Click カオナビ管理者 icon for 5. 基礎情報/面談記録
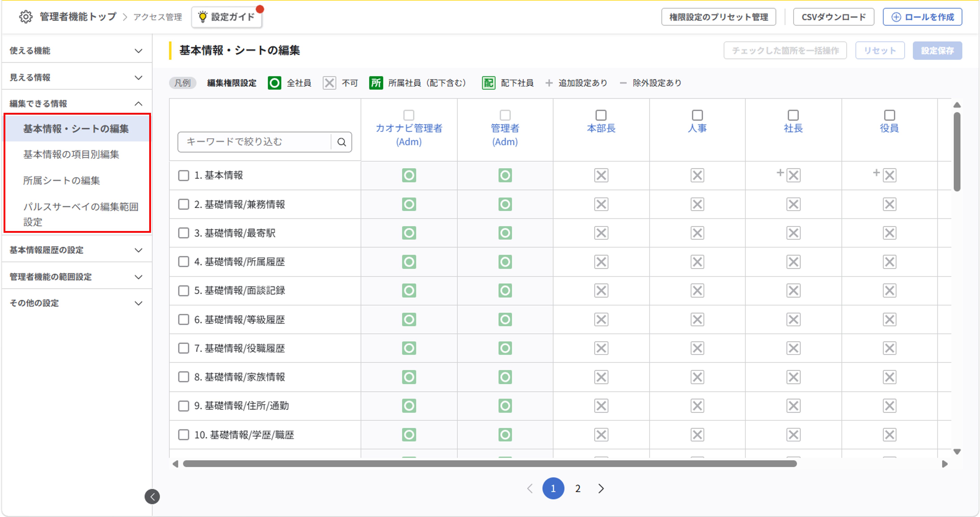 pyautogui.click(x=409, y=290)
